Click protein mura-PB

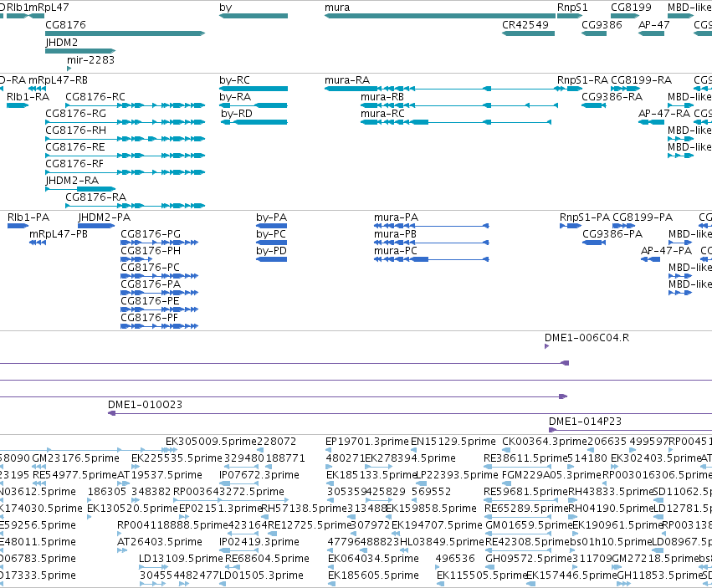point(395,234)
